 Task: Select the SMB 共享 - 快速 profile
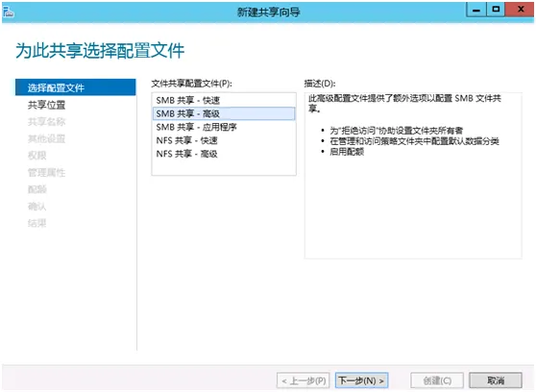coord(224,100)
